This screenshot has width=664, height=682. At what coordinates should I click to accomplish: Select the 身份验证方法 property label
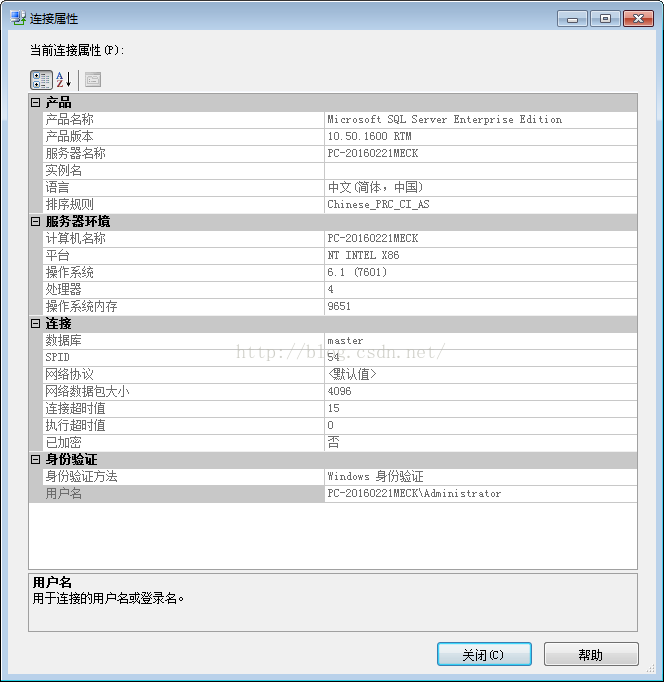[82, 476]
